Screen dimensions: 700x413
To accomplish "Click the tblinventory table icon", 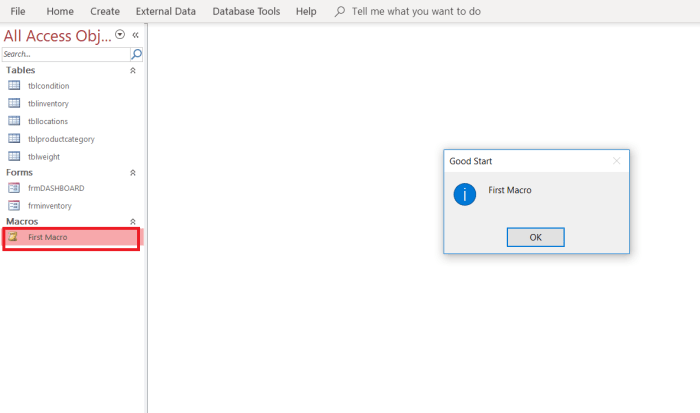I will tap(14, 103).
